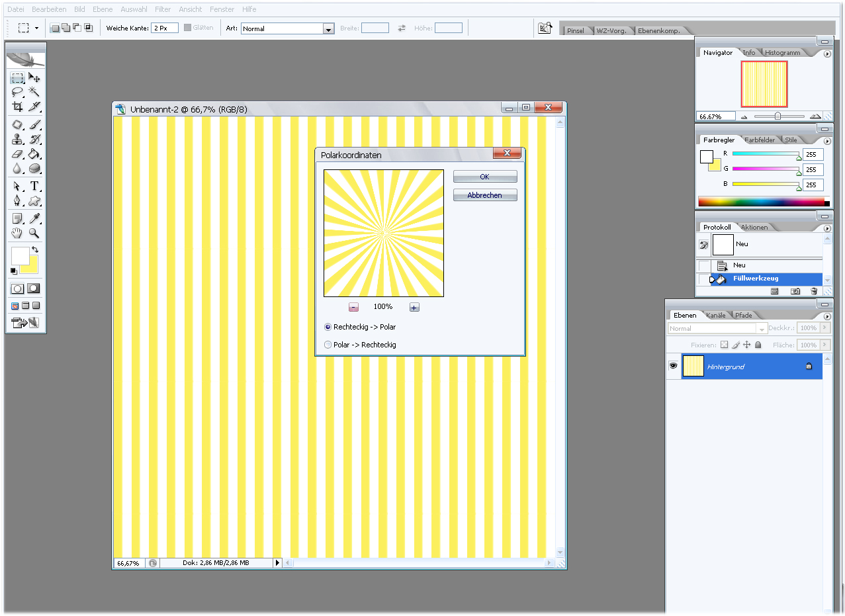Open the Farbregler panel flyout menu arrow
The image size is (845, 616).
point(827,141)
